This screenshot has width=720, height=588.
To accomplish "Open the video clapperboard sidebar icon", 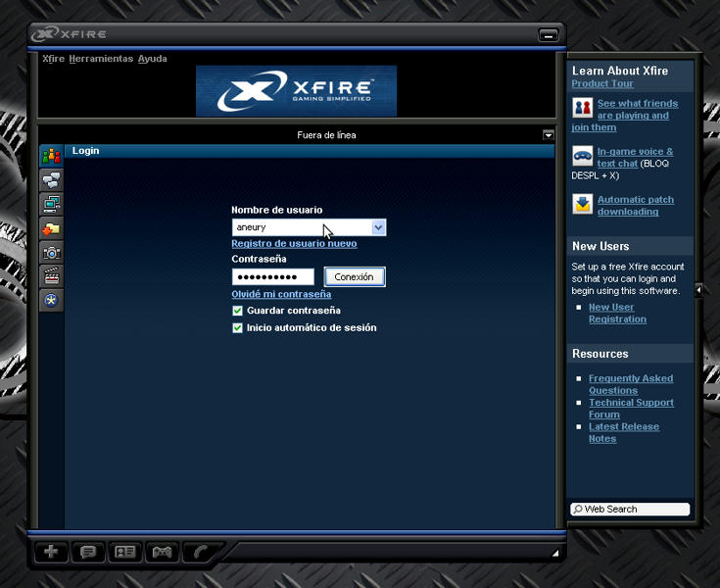I will point(51,276).
